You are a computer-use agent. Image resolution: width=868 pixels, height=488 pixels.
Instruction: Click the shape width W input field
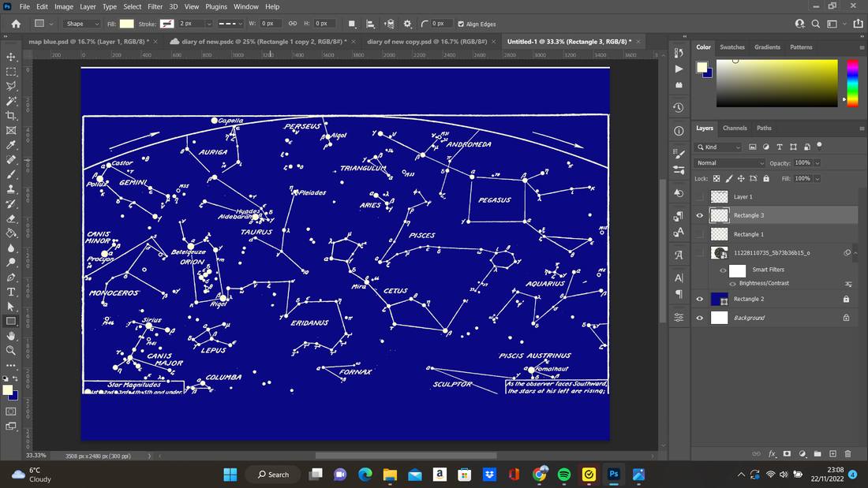tap(271, 24)
